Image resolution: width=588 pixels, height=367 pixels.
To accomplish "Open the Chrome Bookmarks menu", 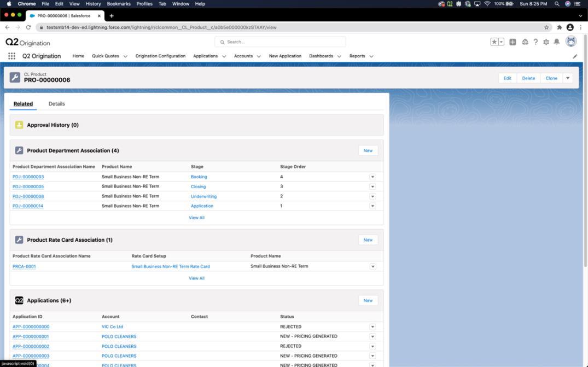I will (119, 4).
